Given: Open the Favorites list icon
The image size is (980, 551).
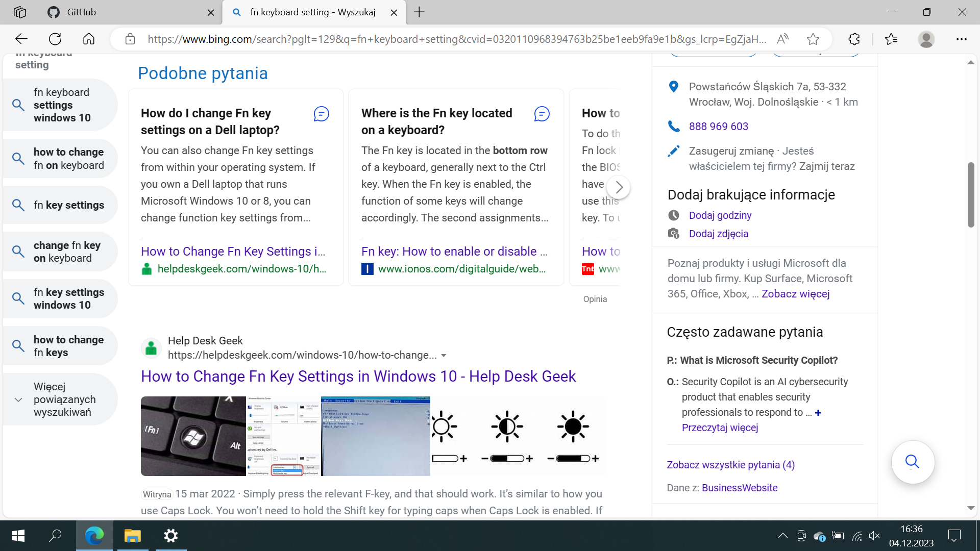Looking at the screenshot, I should coord(891,39).
